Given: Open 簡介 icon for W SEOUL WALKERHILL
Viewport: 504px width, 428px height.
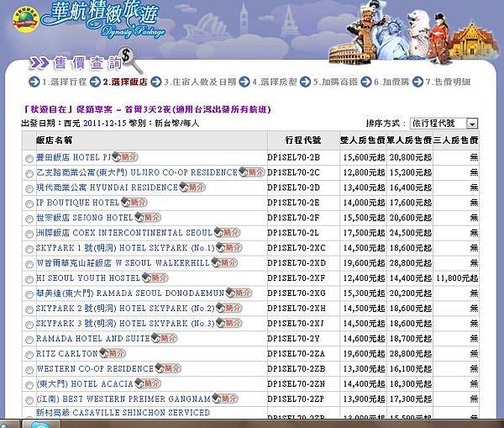Looking at the screenshot, I should (224, 262).
